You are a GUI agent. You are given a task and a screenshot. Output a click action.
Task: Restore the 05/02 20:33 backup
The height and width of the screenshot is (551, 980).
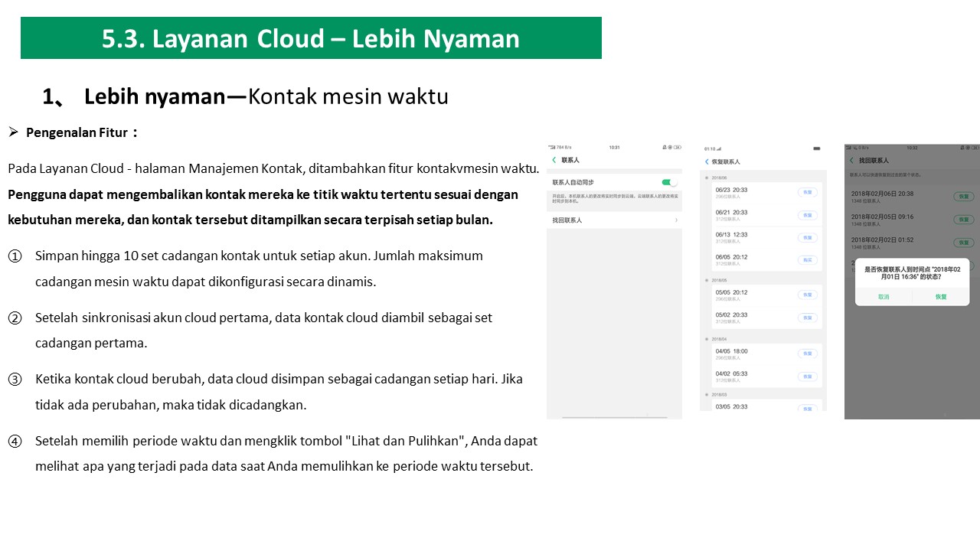(x=806, y=318)
